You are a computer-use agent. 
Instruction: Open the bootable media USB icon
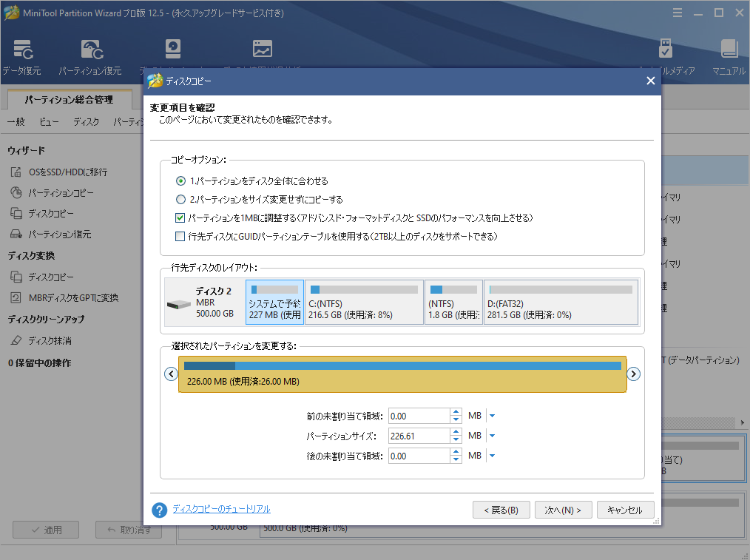coord(666,49)
